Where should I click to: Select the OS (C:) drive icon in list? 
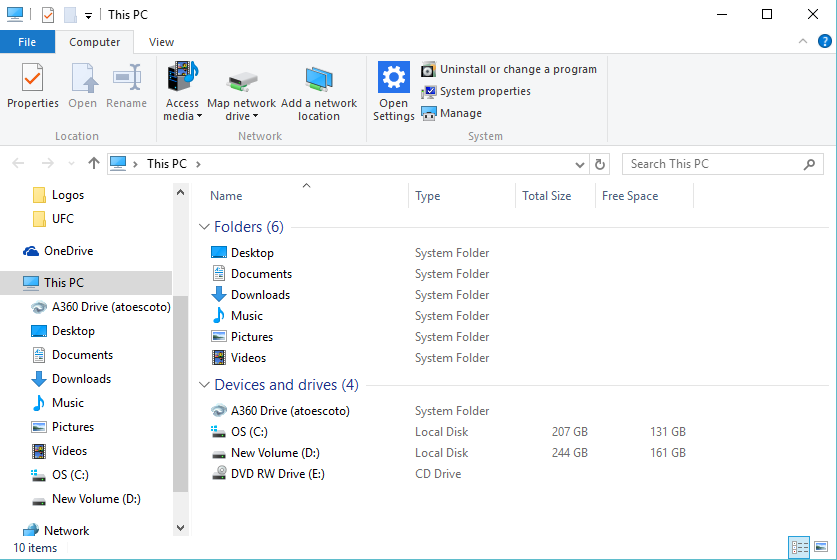(x=219, y=432)
